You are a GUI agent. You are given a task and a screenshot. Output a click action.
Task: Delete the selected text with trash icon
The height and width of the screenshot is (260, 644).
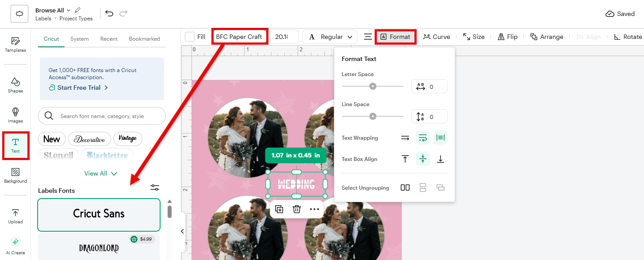(x=297, y=209)
